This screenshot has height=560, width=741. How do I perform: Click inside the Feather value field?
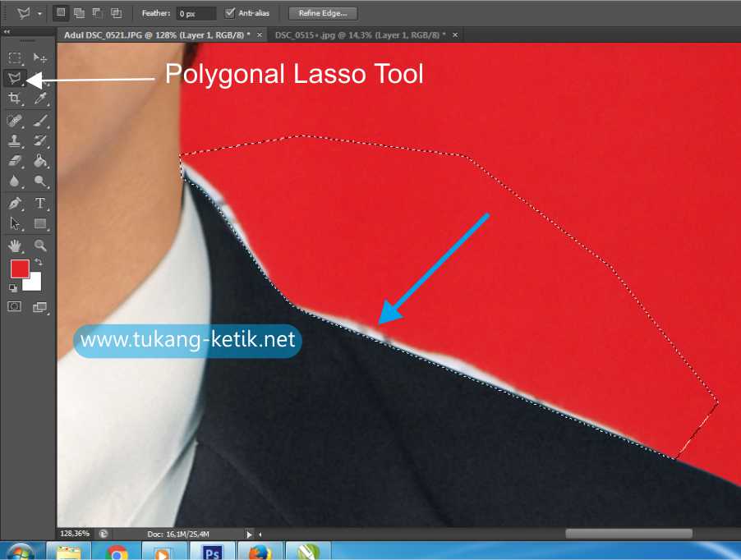[x=197, y=13]
